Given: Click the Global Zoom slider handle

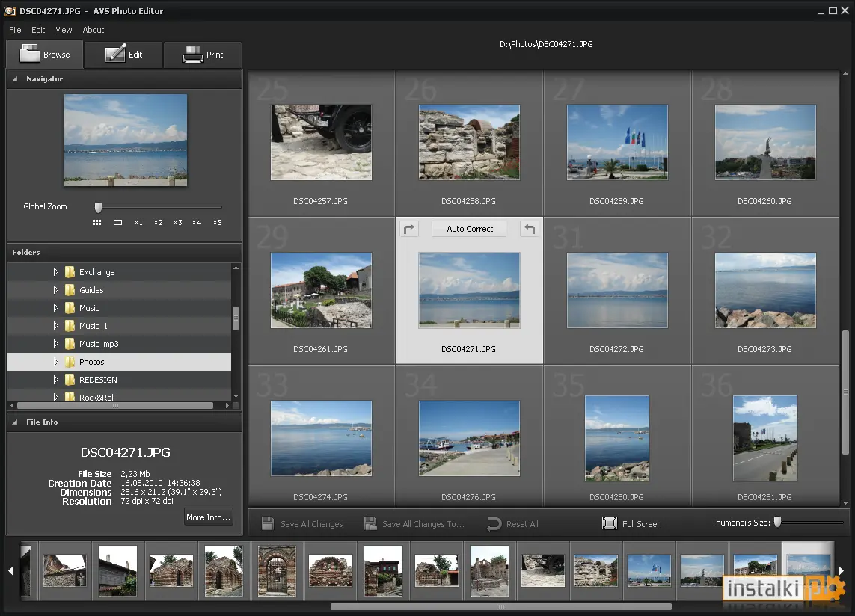Looking at the screenshot, I should (x=98, y=207).
